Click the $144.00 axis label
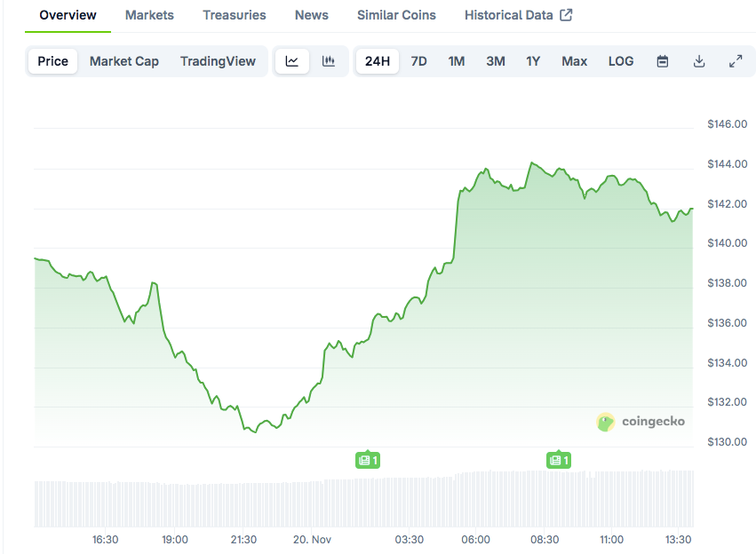This screenshot has width=756, height=554. coord(727,164)
